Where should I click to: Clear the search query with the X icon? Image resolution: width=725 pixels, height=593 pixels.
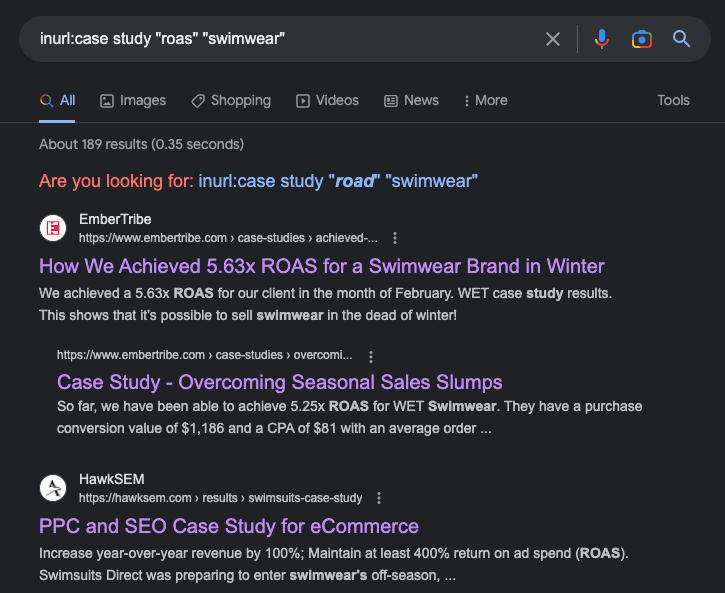(553, 39)
